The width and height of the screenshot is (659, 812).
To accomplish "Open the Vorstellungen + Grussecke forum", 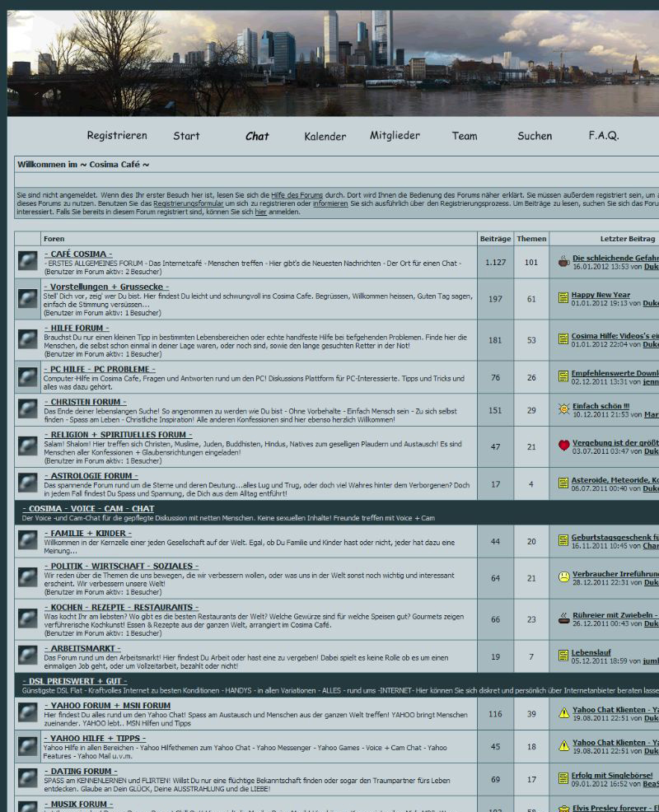I will (106, 287).
